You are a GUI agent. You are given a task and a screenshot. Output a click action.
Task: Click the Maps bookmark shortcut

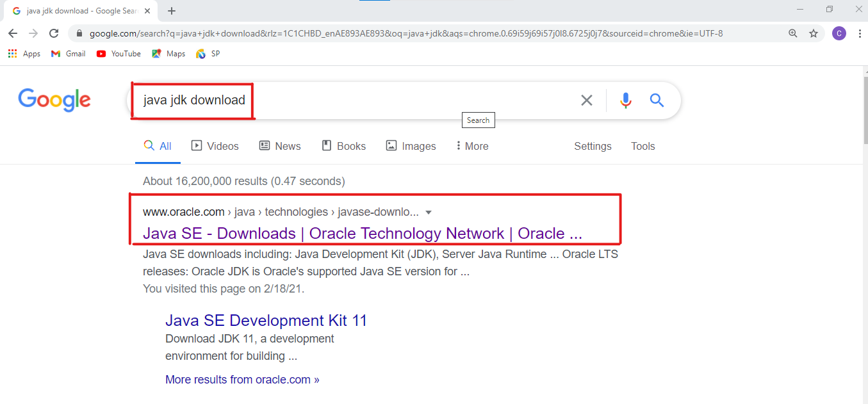point(168,54)
